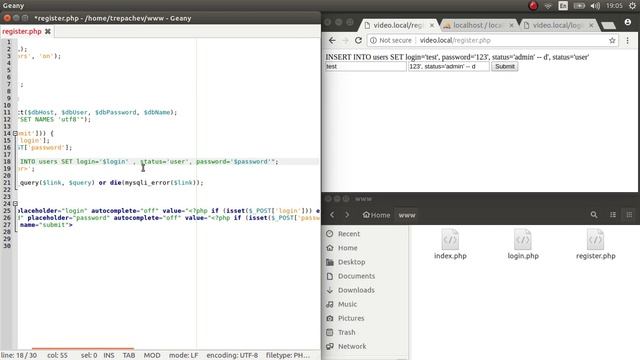Open the clock showing 19:05
640x360 pixels.
click(x=614, y=6)
